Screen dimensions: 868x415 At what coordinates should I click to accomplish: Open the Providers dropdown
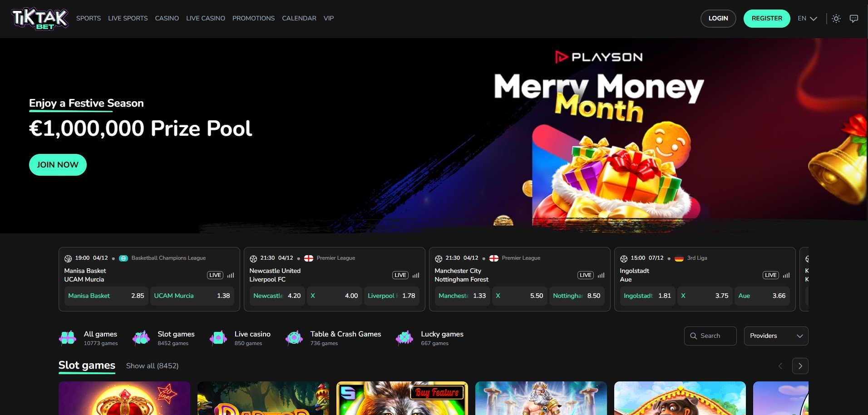tap(776, 336)
